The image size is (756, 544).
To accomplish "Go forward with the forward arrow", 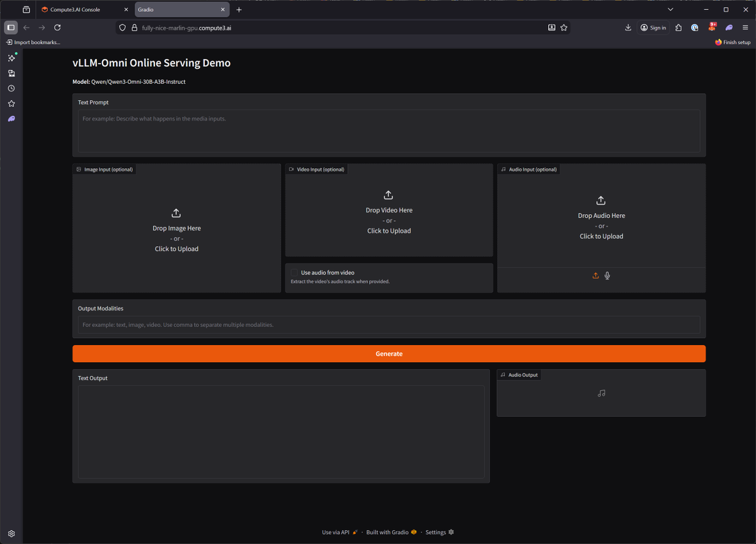I will point(42,28).
